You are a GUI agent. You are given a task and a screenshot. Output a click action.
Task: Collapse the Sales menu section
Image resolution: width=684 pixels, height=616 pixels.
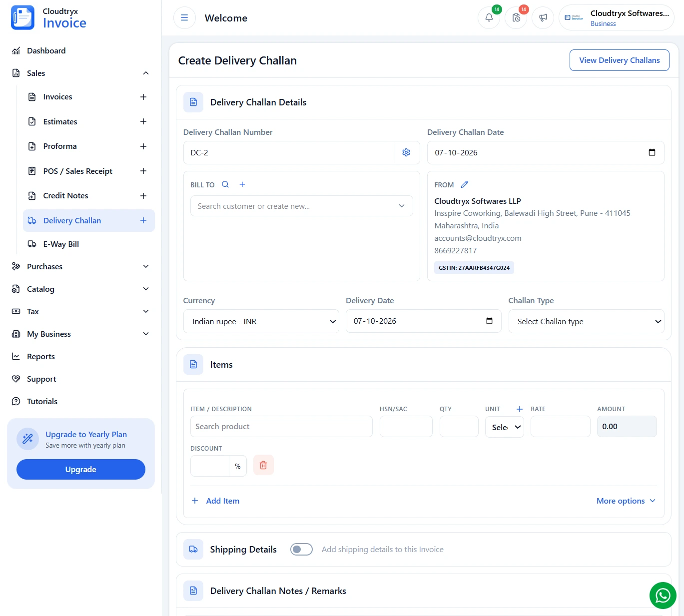click(x=146, y=73)
